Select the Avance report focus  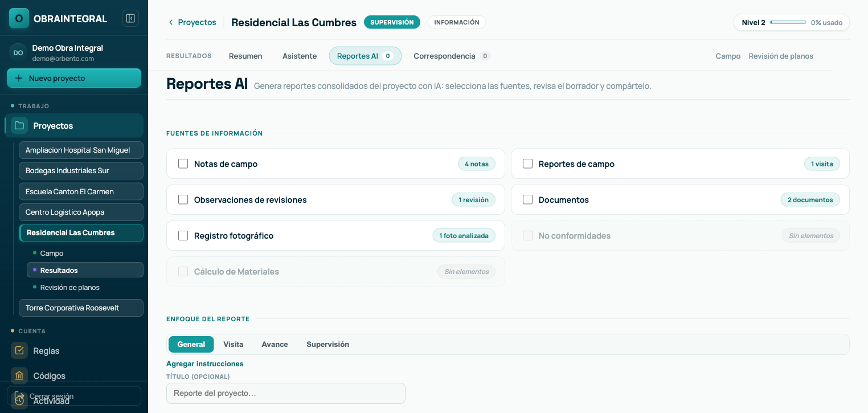coord(275,344)
